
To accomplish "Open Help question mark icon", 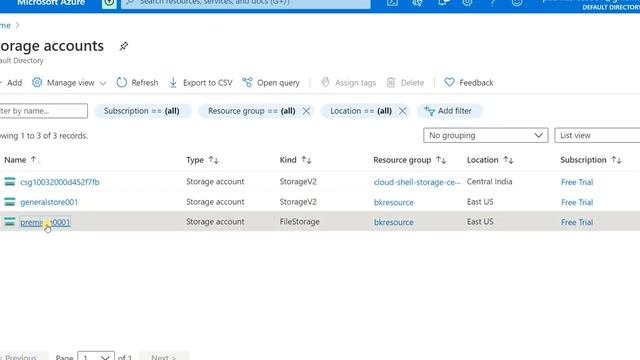I will (493, 3).
